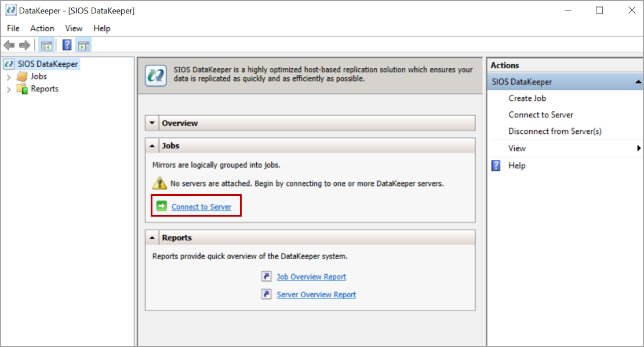
Task: Click the Back arrow toolbar icon
Action: click(x=9, y=45)
